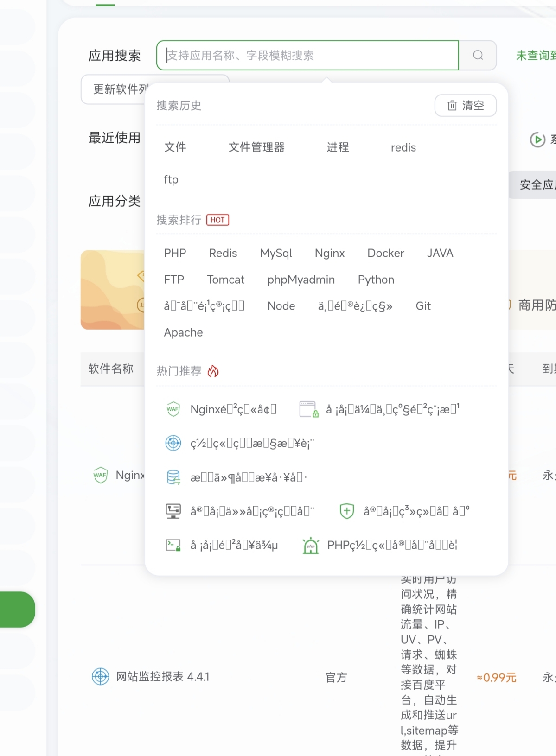Image resolution: width=556 pixels, height=756 pixels.
Task: Choose Nginx from search ranking
Action: tap(330, 253)
